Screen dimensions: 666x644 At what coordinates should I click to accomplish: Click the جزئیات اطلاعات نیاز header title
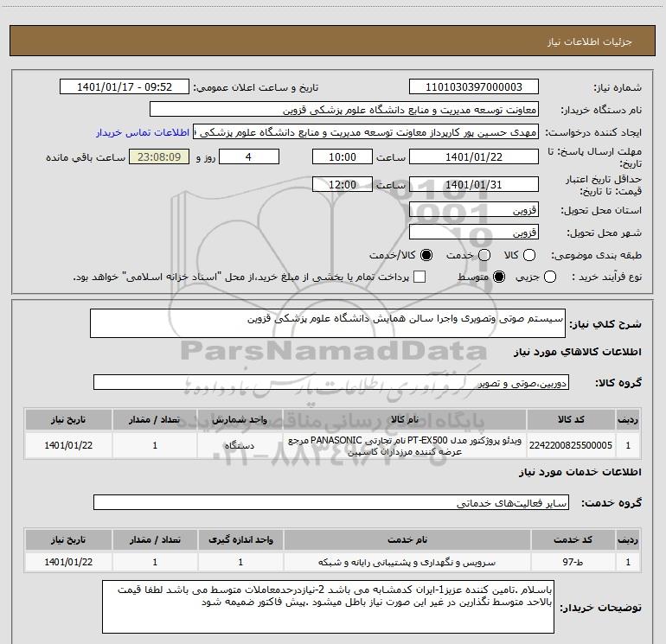tap(589, 41)
